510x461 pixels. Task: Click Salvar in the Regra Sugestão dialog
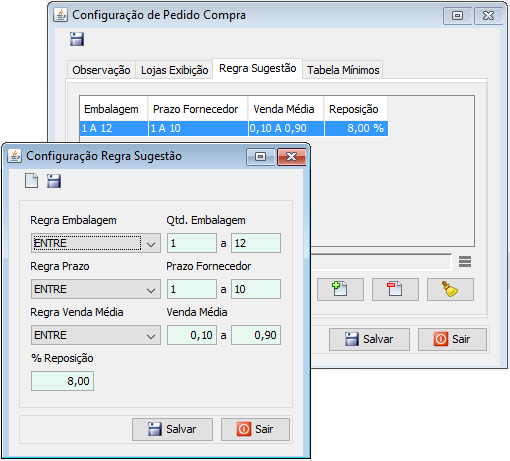point(172,429)
